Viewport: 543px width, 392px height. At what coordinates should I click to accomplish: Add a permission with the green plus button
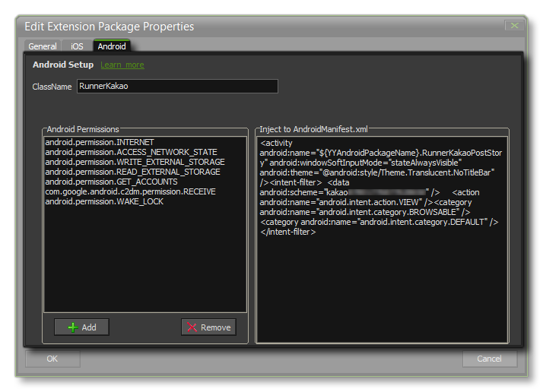pos(81,327)
